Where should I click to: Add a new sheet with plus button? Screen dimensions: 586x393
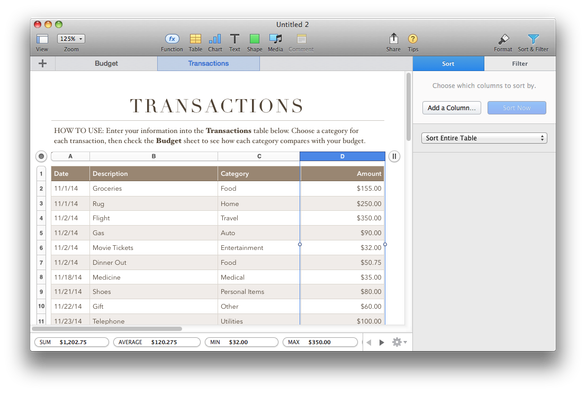pyautogui.click(x=43, y=64)
